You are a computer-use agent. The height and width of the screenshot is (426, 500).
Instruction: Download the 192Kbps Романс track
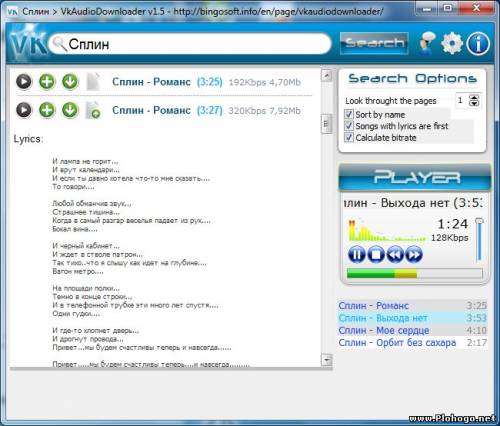click(70, 82)
